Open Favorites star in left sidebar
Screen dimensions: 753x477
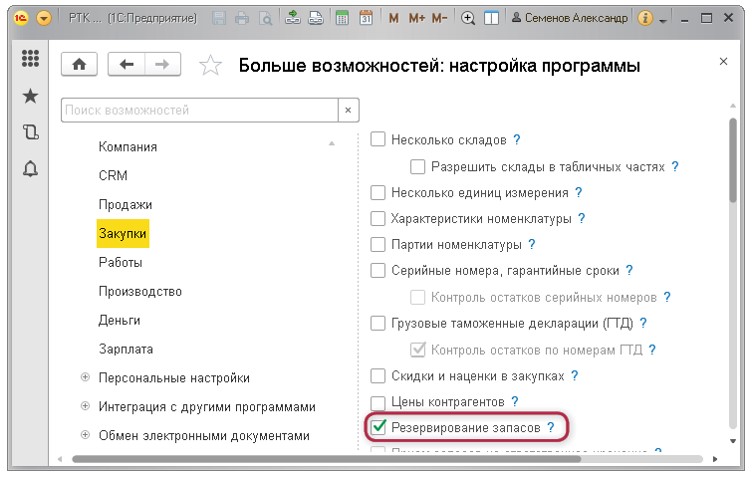click(30, 96)
